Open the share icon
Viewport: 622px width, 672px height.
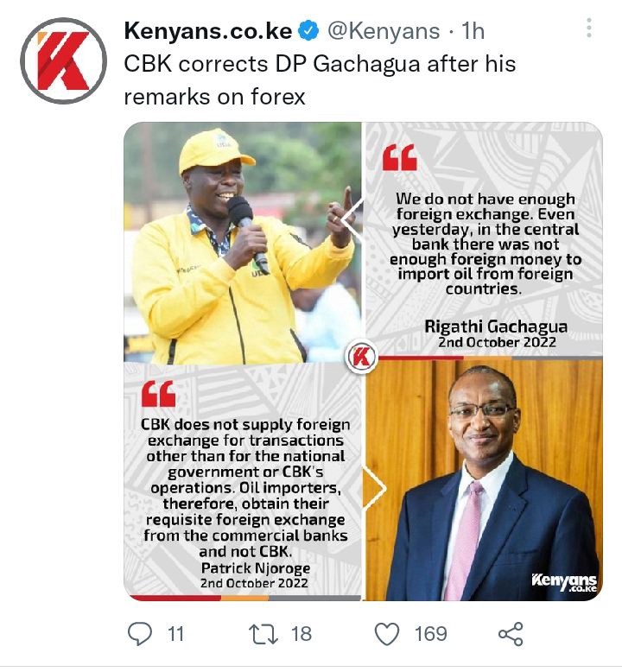511,634
